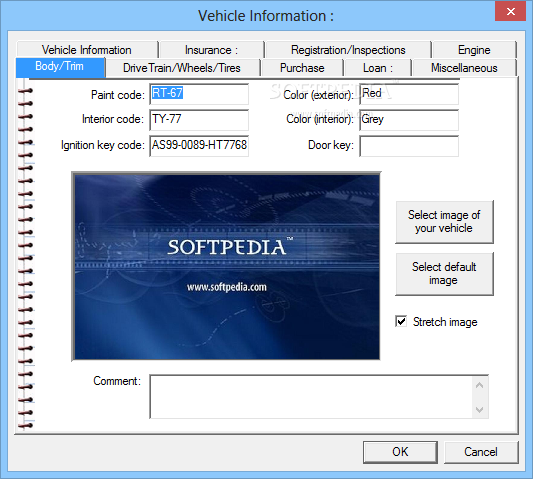Open the Registration/Inspections tab
533x479 pixels.
[x=348, y=50]
